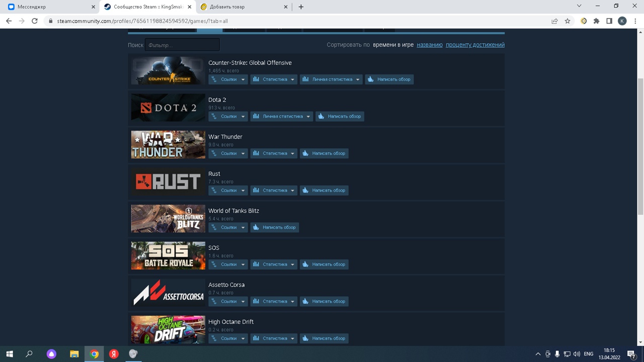Focus the game filter search field
The image size is (644, 362).
[x=182, y=45]
